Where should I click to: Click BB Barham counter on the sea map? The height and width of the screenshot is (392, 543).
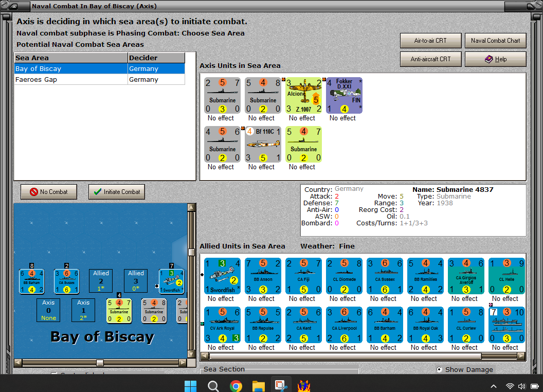point(31,281)
